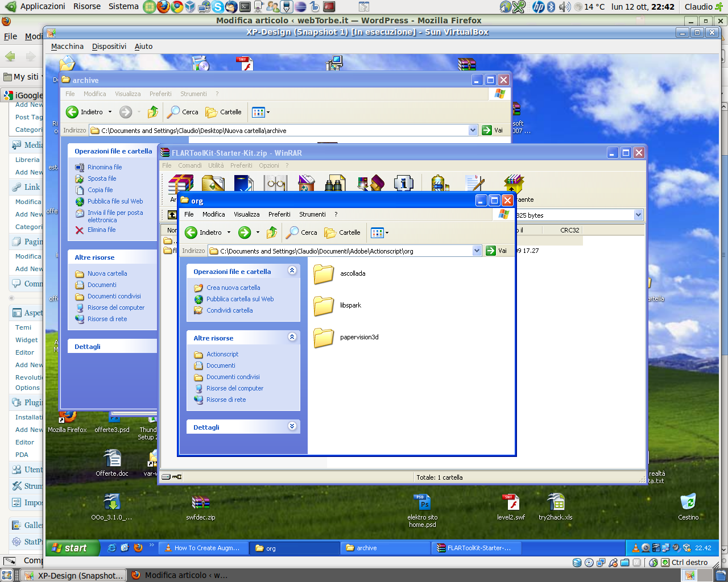Image resolution: width=728 pixels, height=582 pixels.
Task: Click Risorse del computer link in org window
Action: [235, 388]
